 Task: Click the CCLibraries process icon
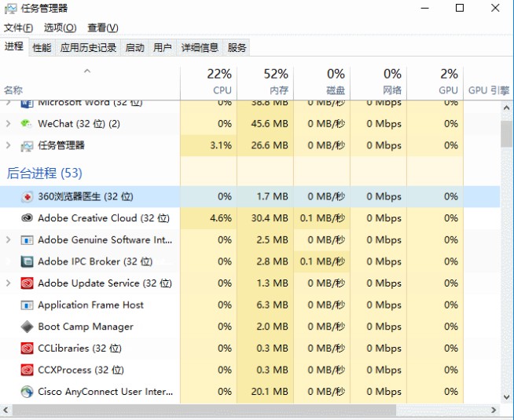[x=26, y=348]
